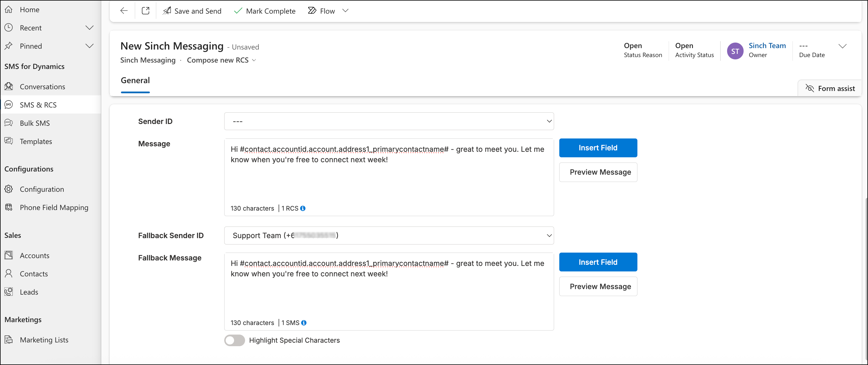Click the Home icon in sidebar
Viewport: 868px width, 365px height.
pyautogui.click(x=9, y=10)
